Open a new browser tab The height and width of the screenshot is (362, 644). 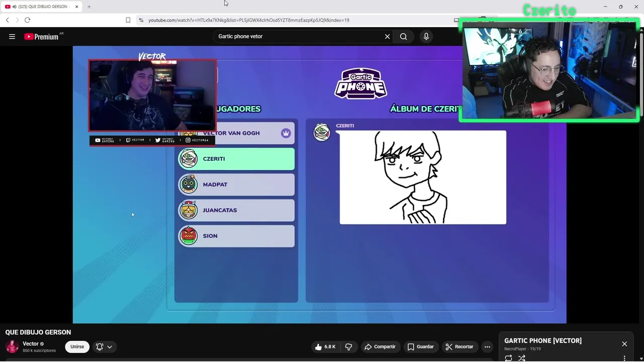click(x=89, y=7)
